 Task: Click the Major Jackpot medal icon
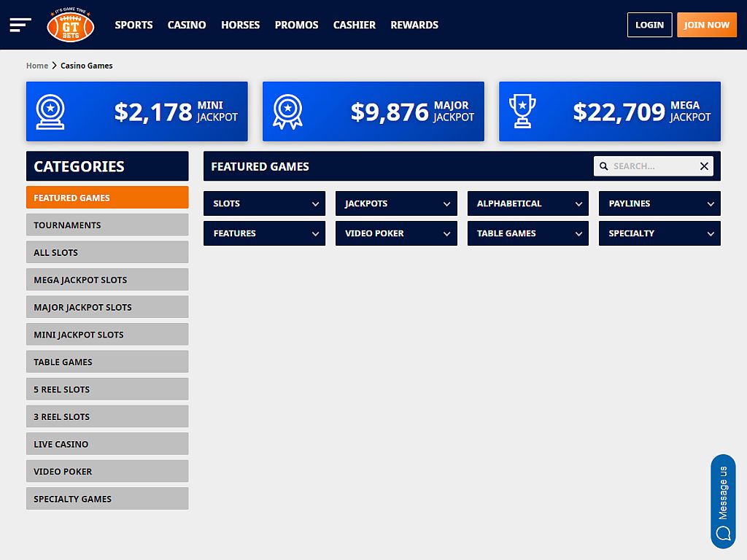(287, 112)
